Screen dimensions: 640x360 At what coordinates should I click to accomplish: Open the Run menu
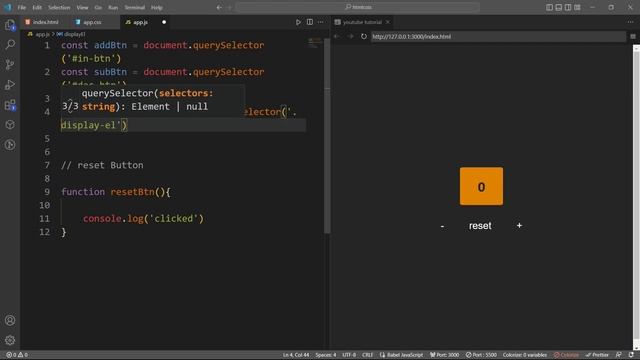[x=113, y=7]
